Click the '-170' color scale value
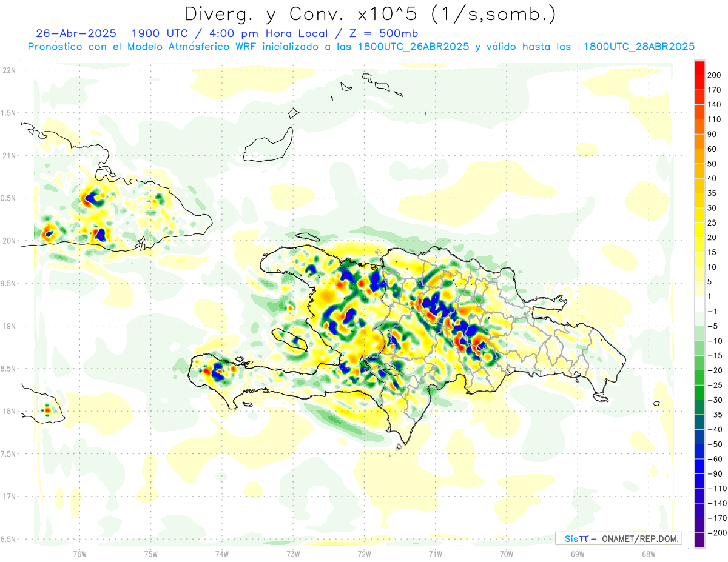 (716, 518)
